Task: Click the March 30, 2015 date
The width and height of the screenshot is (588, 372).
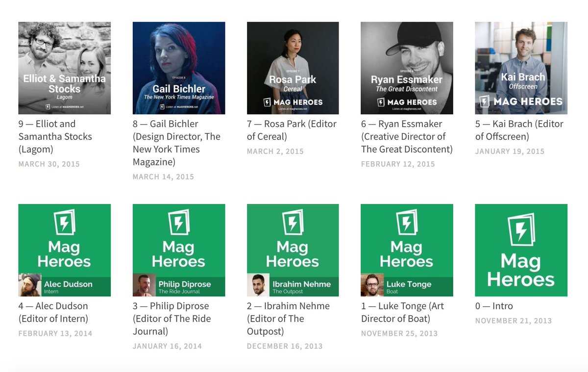Action: tap(49, 164)
